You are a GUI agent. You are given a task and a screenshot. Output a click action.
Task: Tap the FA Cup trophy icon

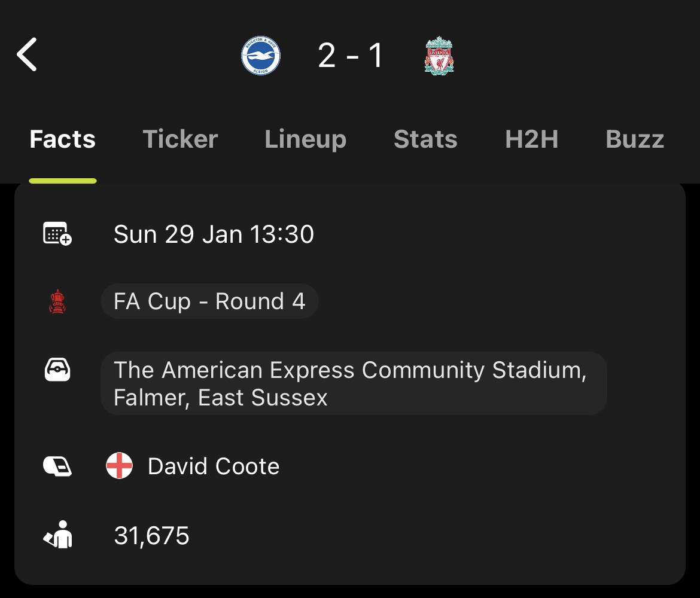coord(57,301)
